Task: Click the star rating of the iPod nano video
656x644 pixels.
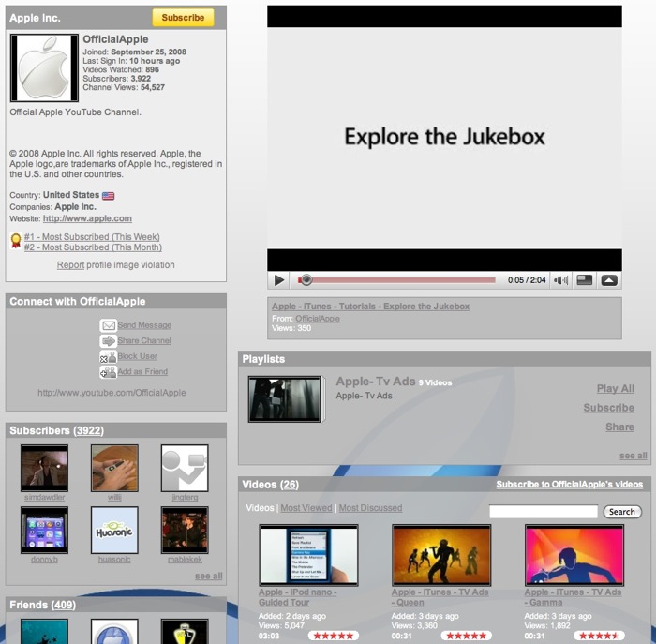Action: coord(334,636)
